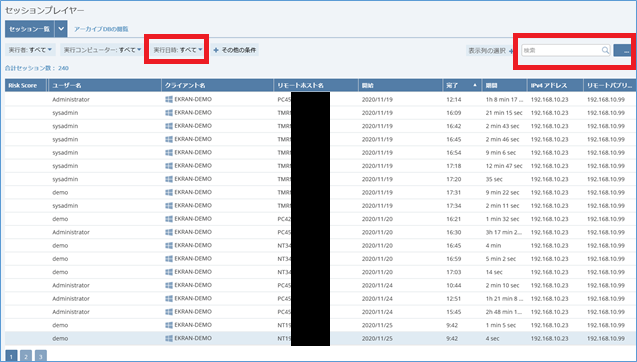Click the blue button right of search
The image size is (637, 362).
click(x=622, y=50)
